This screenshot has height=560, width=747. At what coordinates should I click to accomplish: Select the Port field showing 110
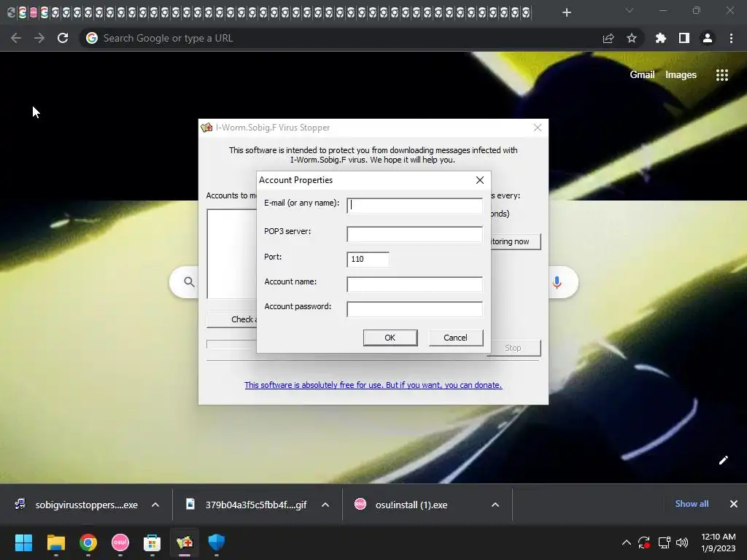pos(368,259)
